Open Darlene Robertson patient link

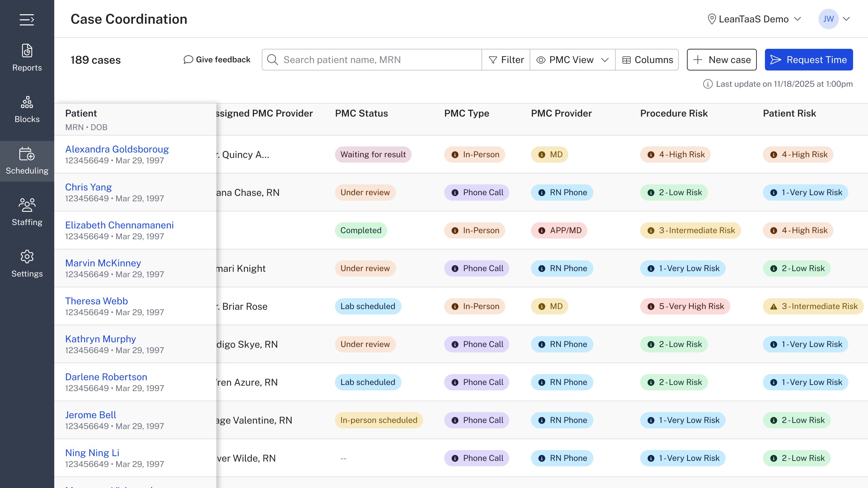coord(106,377)
